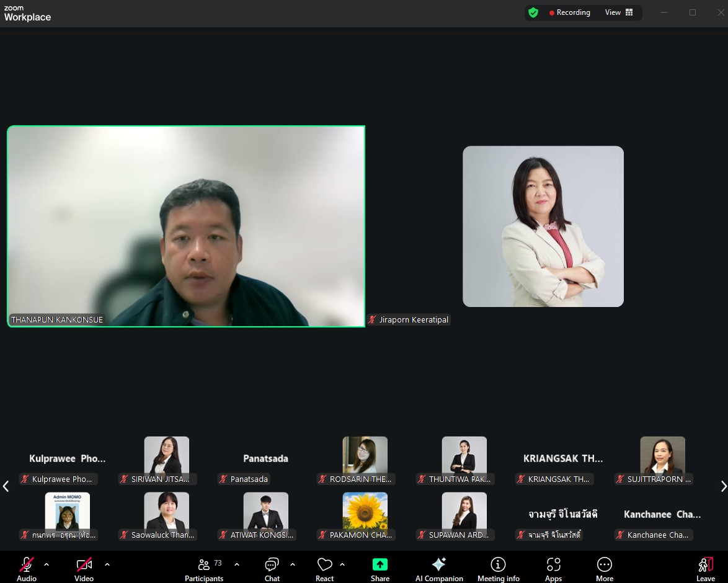Expand audio settings arrow next to Audio

point(47,564)
